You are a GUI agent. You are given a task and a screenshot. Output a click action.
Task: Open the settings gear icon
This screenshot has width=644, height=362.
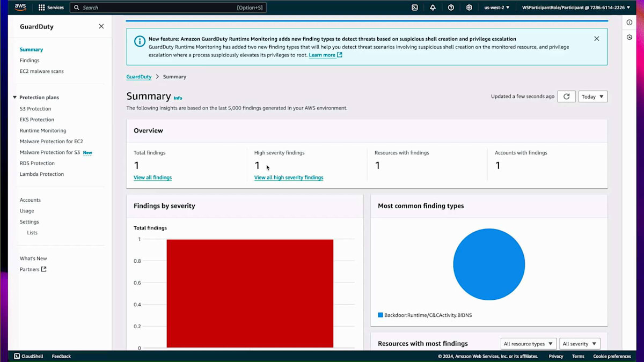[469, 8]
